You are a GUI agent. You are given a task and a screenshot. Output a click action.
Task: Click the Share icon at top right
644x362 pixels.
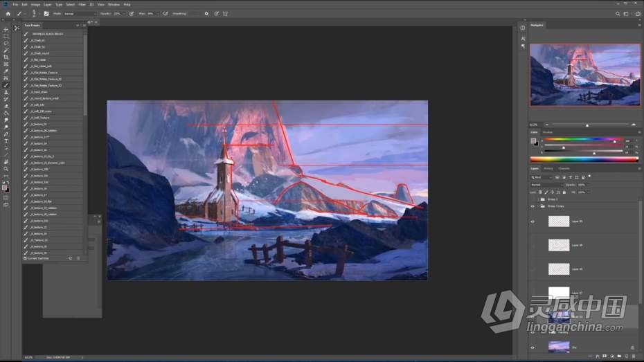638,14
